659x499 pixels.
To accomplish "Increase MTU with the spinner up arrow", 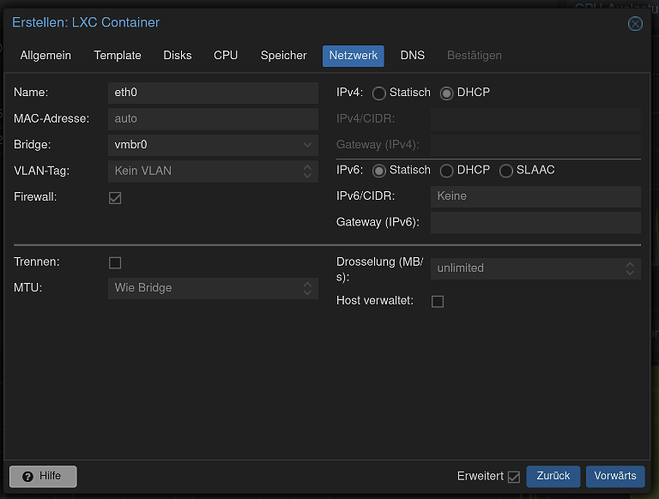I will tap(307, 284).
